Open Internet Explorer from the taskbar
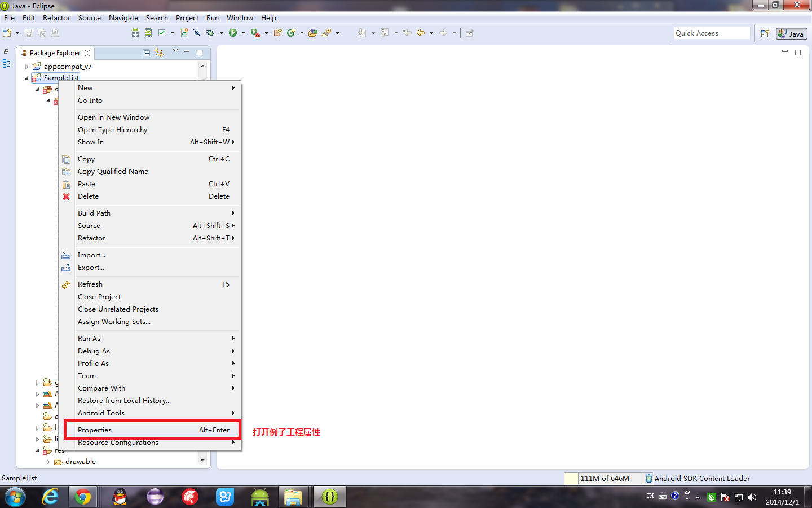 tap(51, 497)
